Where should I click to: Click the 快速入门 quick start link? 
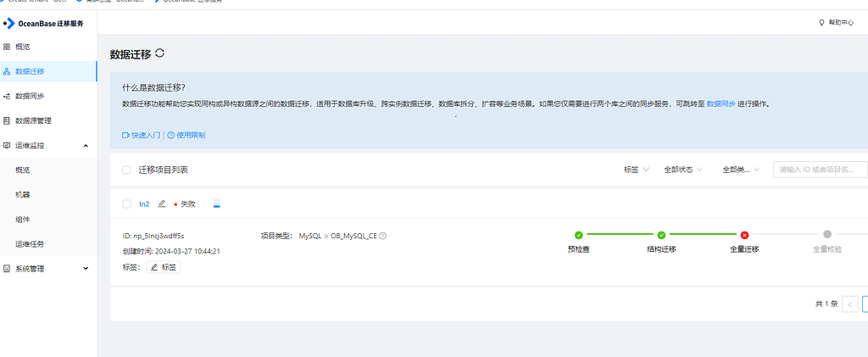tap(146, 135)
